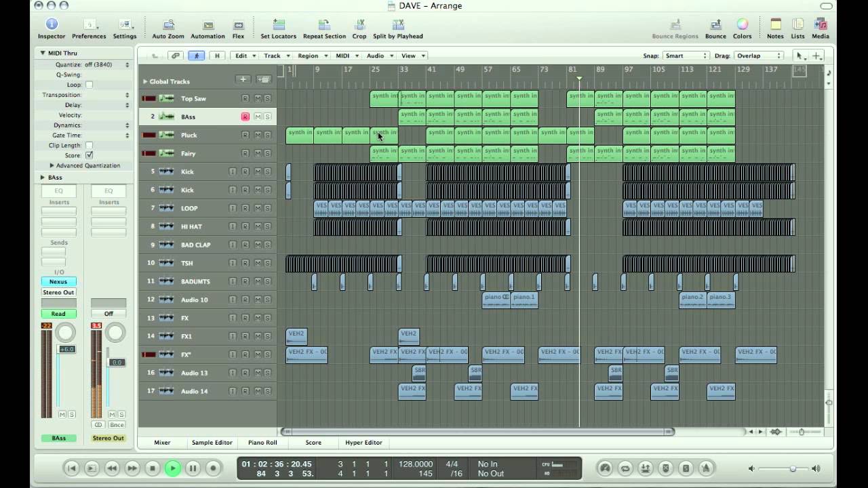Stop playback
The height and width of the screenshot is (488, 868).
(153, 468)
